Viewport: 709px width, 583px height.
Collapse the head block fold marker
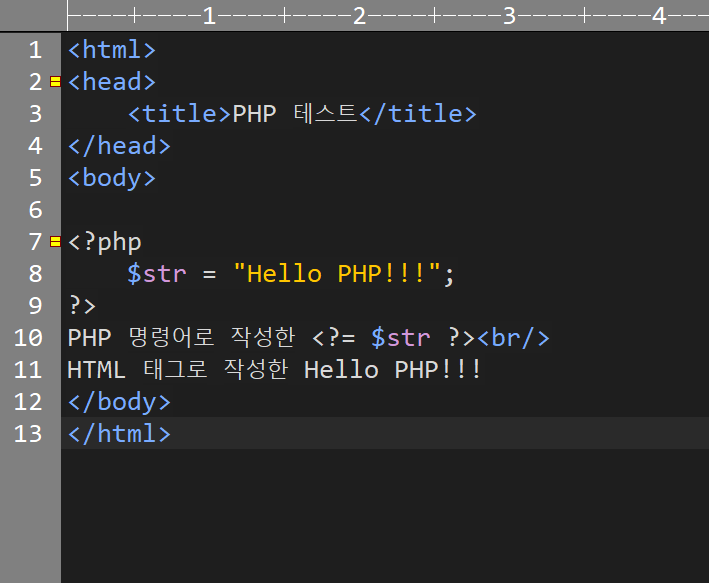[55, 81]
